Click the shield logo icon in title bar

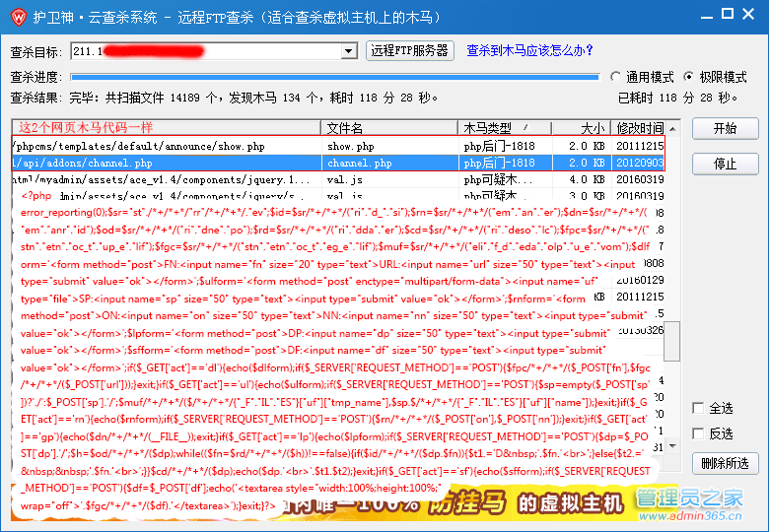19,17
